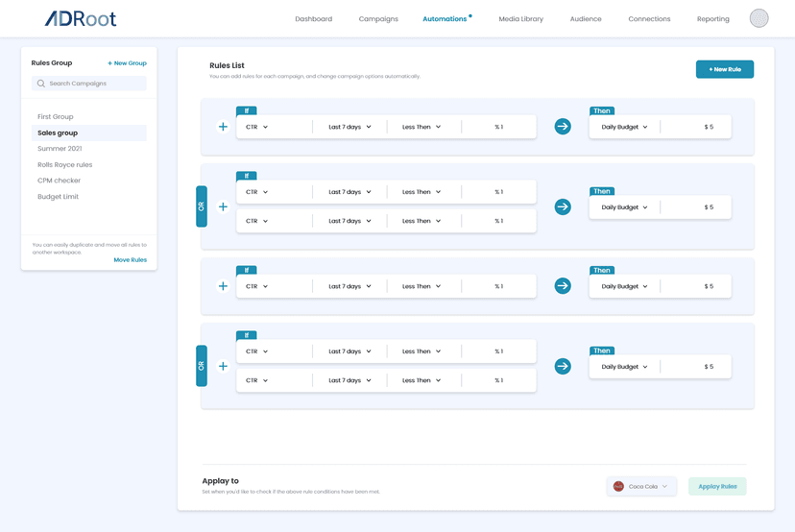Image resolution: width=795 pixels, height=532 pixels.
Task: Select First Group in the rules list
Action: coord(88,116)
